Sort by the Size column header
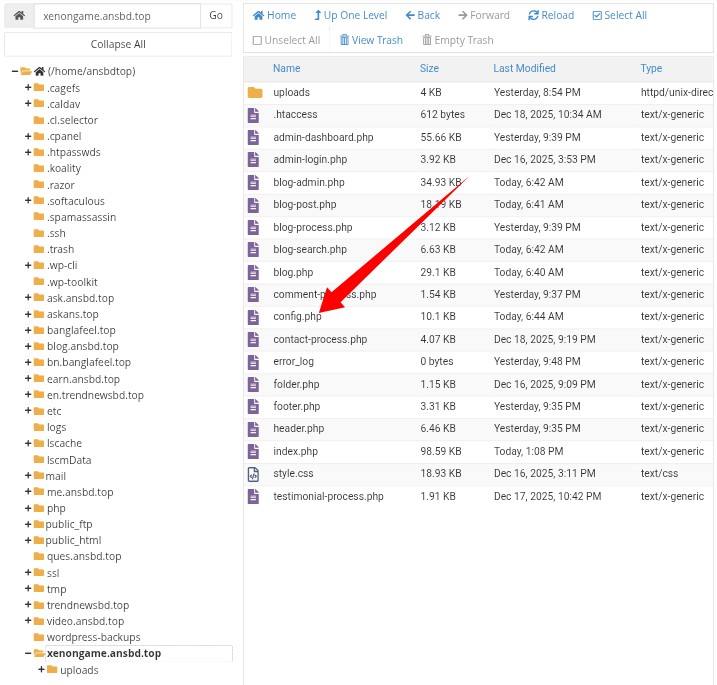The height and width of the screenshot is (685, 717). (x=429, y=68)
